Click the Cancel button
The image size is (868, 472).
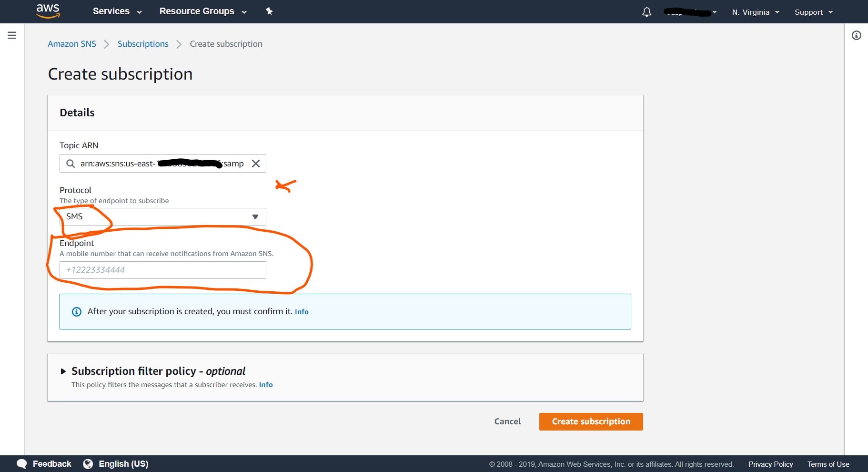pyautogui.click(x=507, y=421)
